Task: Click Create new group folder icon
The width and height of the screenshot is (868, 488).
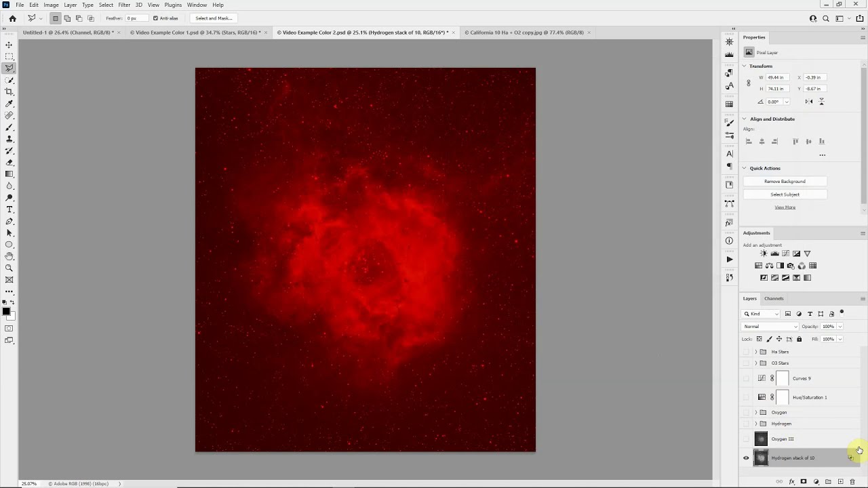Action: tap(828, 482)
